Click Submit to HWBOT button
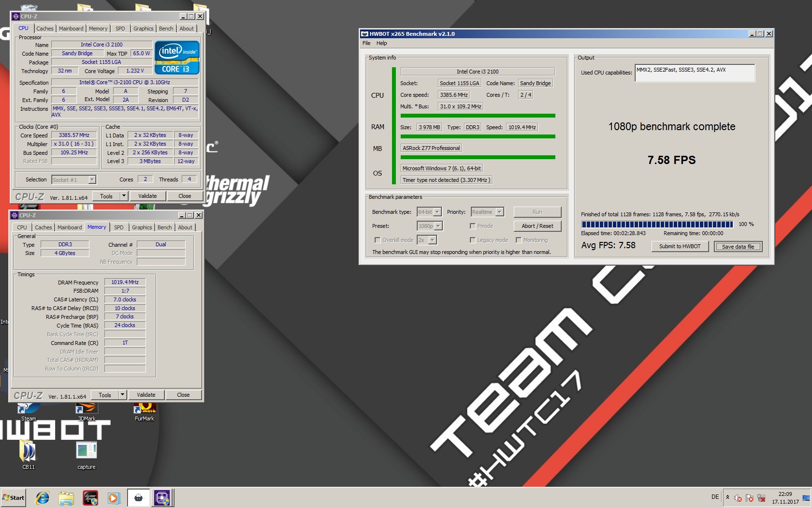This screenshot has width=812, height=508. [680, 246]
